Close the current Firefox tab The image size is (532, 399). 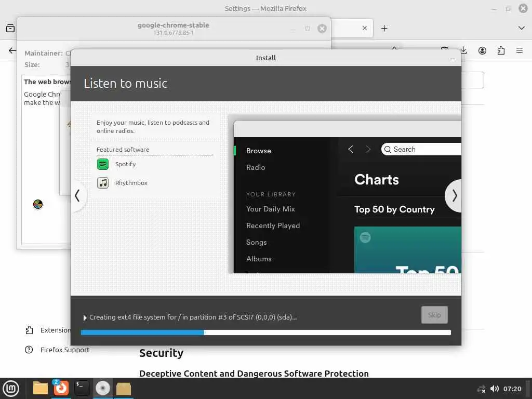364,28
